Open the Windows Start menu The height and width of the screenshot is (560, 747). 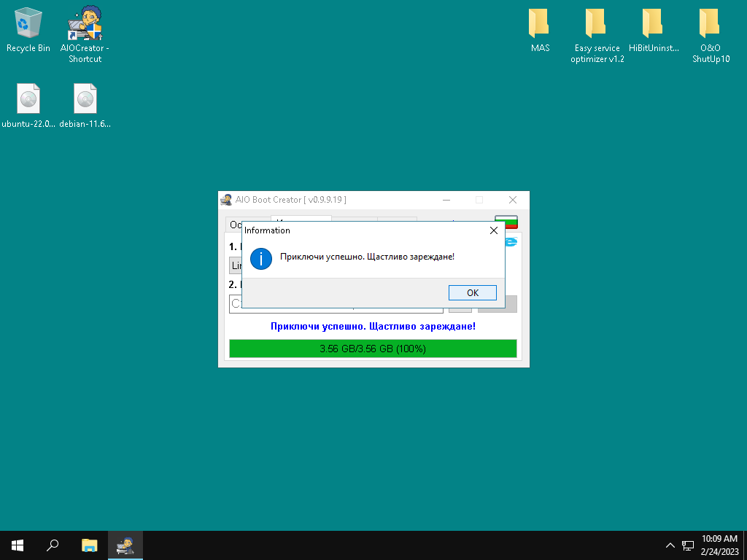coord(18,545)
